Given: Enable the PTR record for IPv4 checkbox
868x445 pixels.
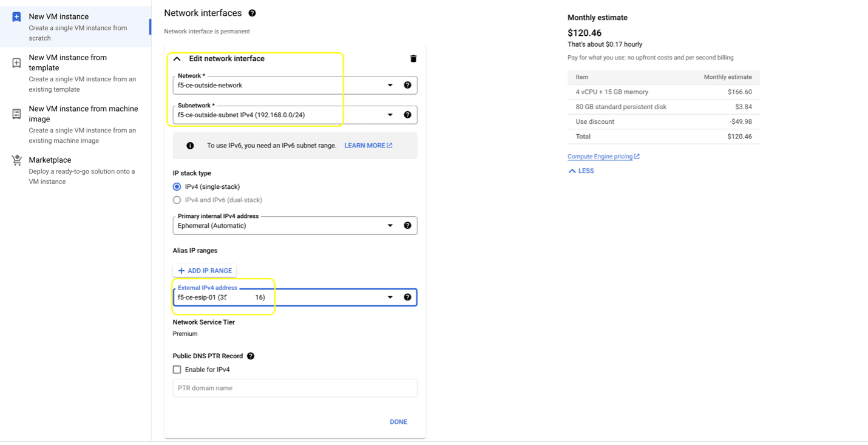Looking at the screenshot, I should (x=177, y=370).
